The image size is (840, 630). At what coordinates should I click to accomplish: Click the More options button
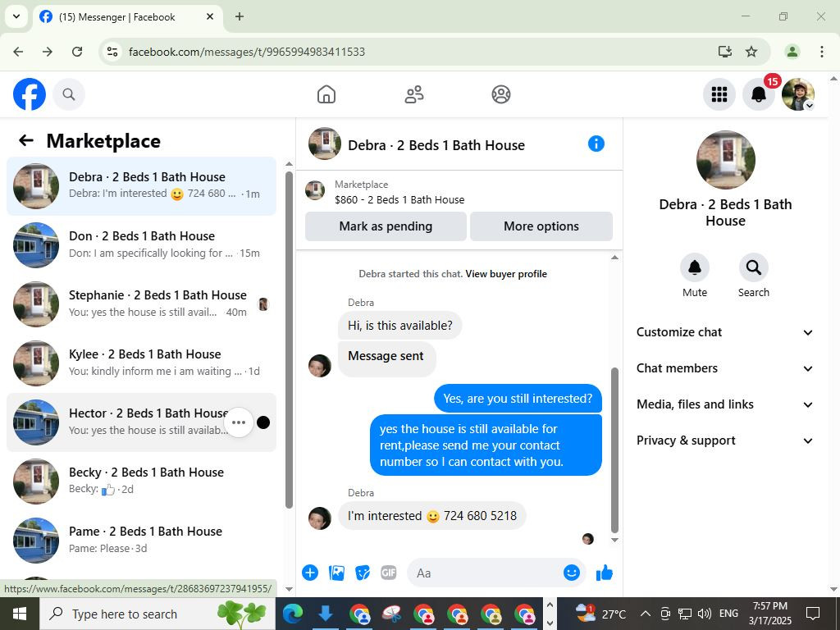pos(541,226)
